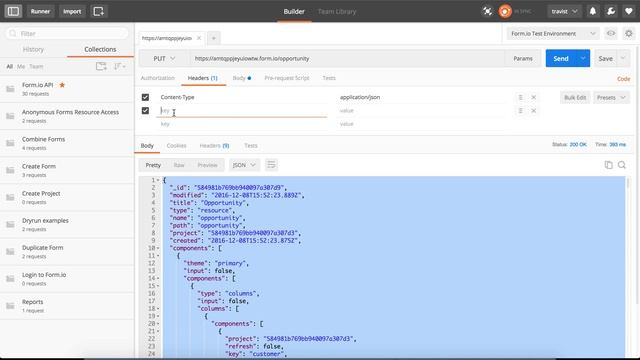The image size is (640, 360).
Task: Click the star on Form.io API
Action: [62, 85]
